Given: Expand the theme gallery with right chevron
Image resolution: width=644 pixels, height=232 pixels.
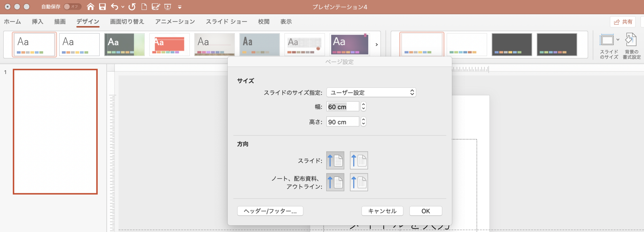Looking at the screenshot, I should (377, 45).
